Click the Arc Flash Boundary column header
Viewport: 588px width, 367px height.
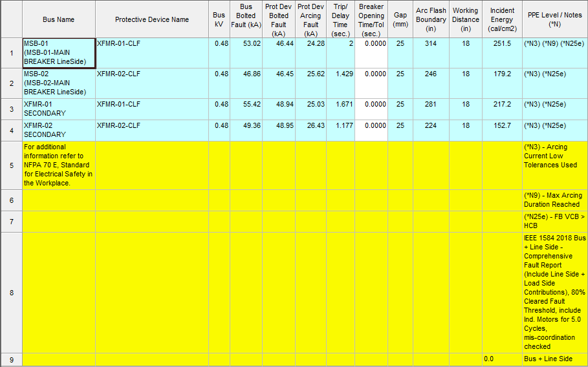click(431, 19)
